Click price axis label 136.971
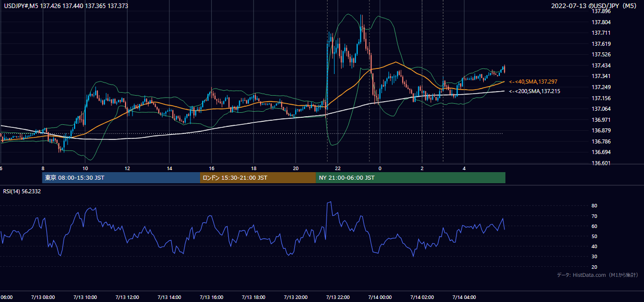This screenshot has width=644, height=302. click(601, 120)
